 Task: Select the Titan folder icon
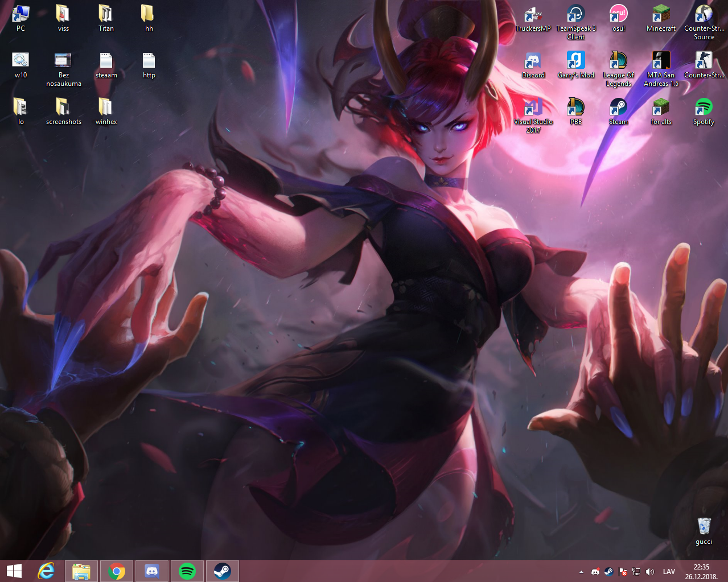[x=106, y=18]
